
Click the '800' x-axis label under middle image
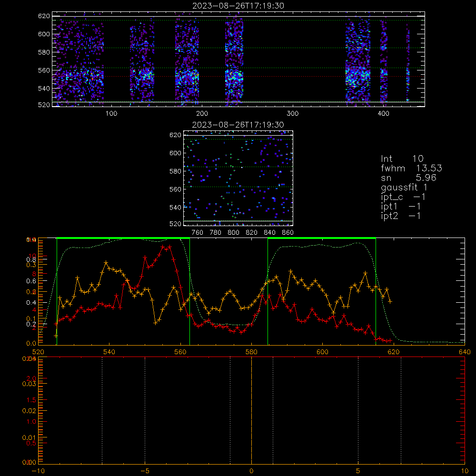[x=233, y=233]
